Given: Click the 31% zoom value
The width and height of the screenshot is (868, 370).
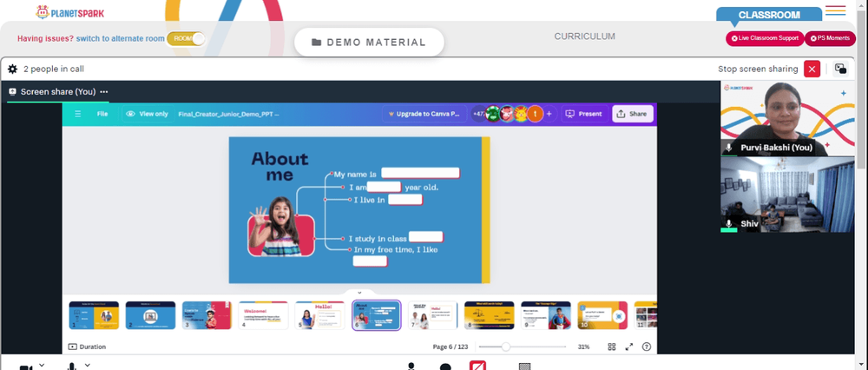Looking at the screenshot, I should pos(583,347).
